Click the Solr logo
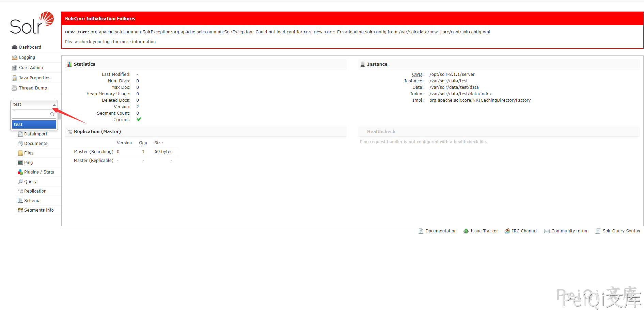Image resolution: width=644 pixels, height=313 pixels. pos(32,23)
